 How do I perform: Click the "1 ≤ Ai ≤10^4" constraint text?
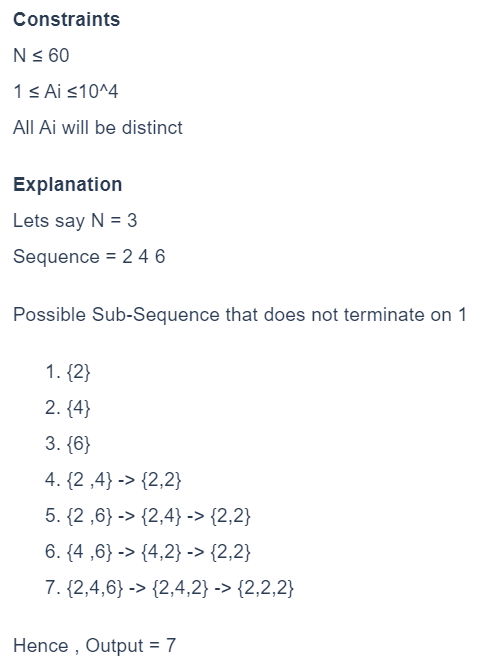tap(66, 91)
